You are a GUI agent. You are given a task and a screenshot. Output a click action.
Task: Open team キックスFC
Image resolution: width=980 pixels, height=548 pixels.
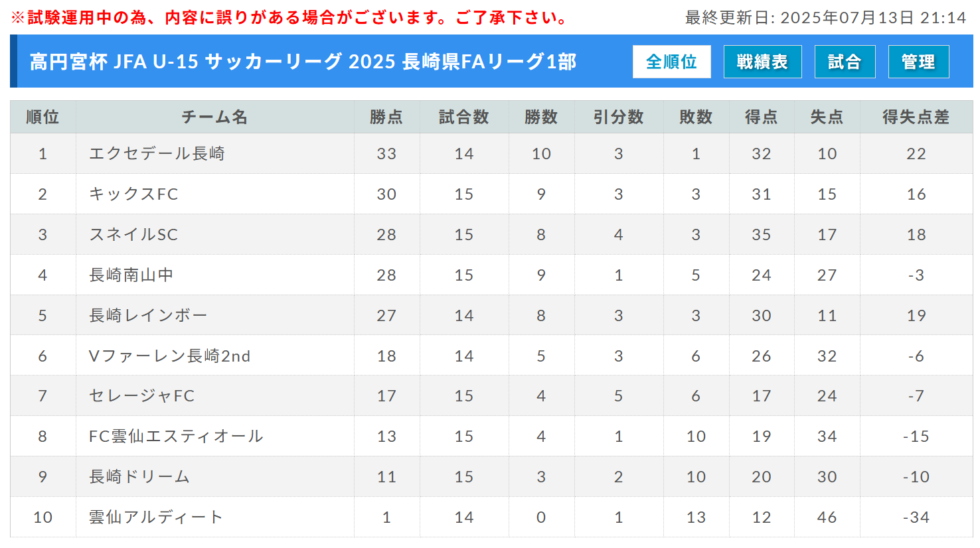(x=134, y=194)
